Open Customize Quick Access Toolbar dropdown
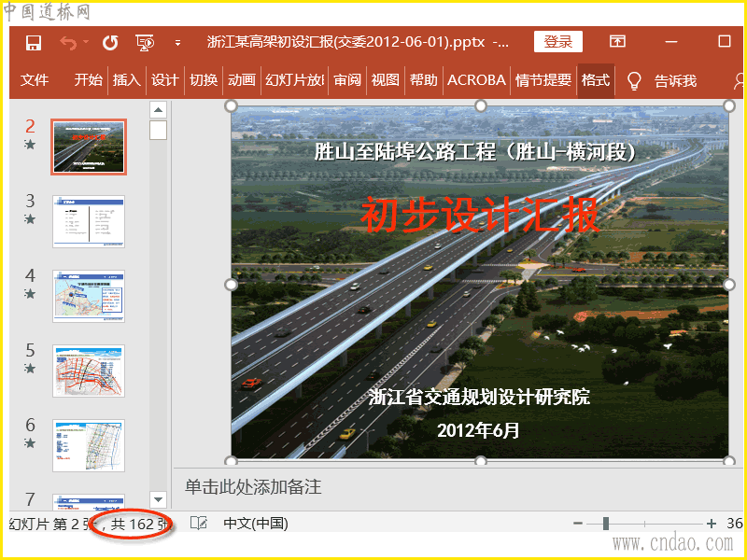The width and height of the screenshot is (747, 560). pos(177,43)
